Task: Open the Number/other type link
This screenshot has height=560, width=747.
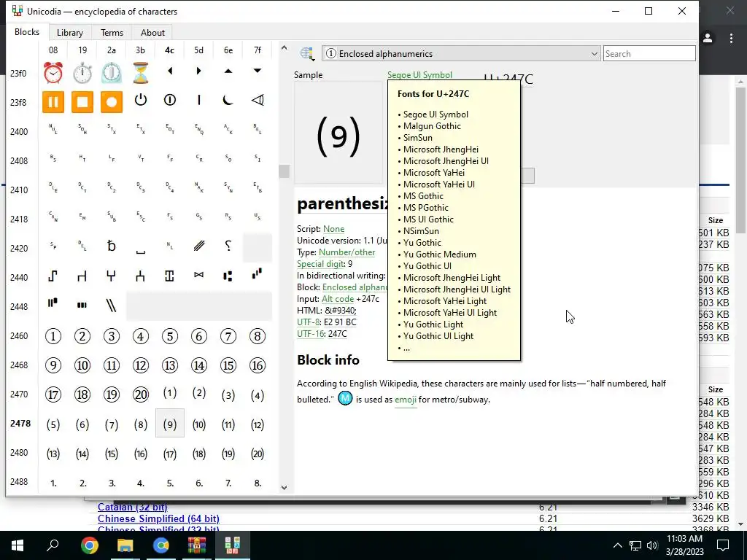Action: coord(347,252)
